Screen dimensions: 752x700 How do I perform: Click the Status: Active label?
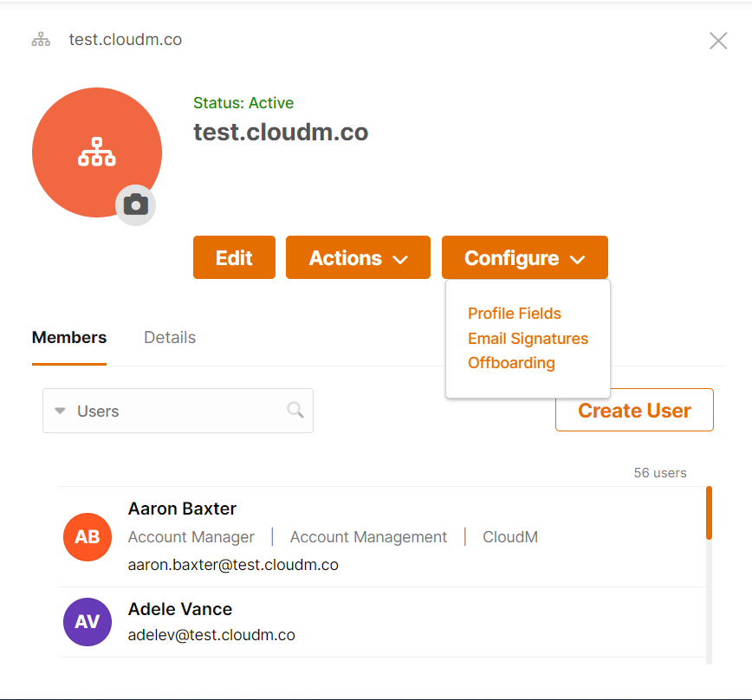[243, 103]
